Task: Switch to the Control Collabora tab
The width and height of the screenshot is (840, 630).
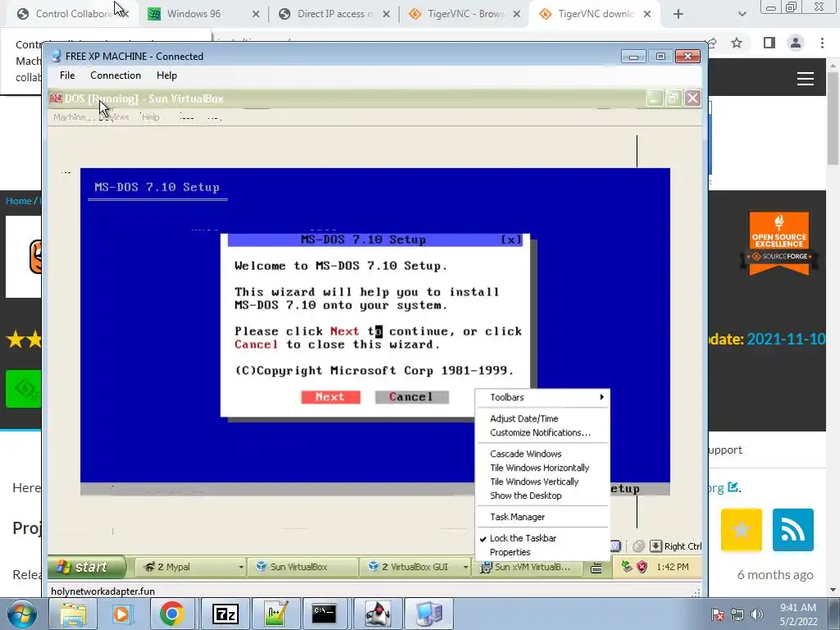Action: [x=73, y=14]
